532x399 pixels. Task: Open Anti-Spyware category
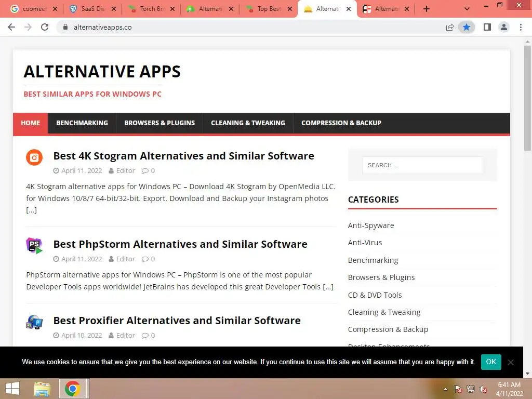pos(371,225)
